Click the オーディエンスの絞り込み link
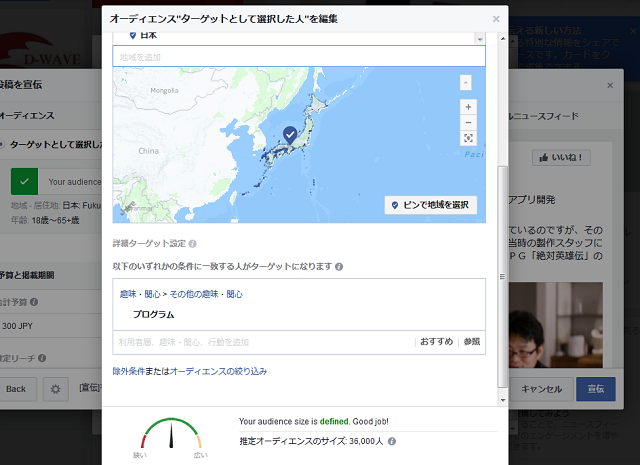The width and height of the screenshot is (640, 465). point(219,371)
